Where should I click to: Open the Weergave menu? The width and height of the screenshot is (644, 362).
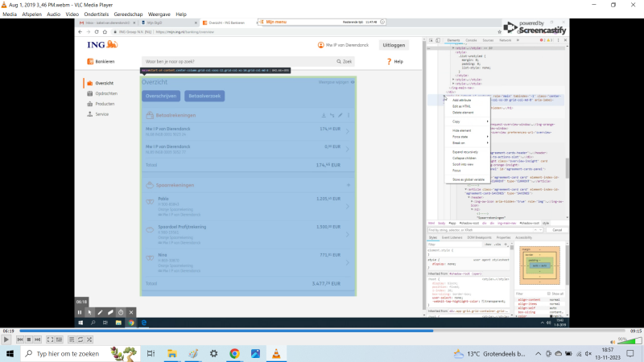[160, 14]
